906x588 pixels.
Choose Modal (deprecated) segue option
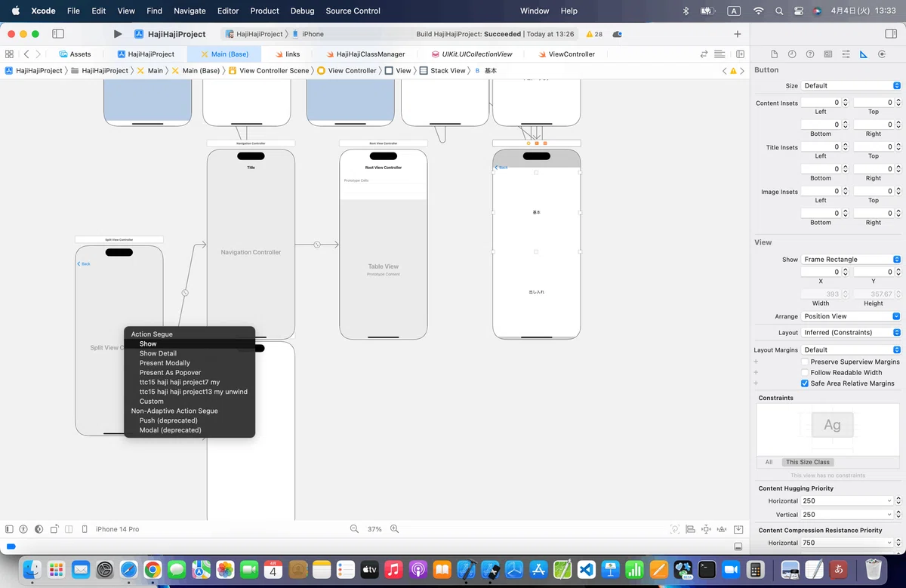click(x=190, y=430)
